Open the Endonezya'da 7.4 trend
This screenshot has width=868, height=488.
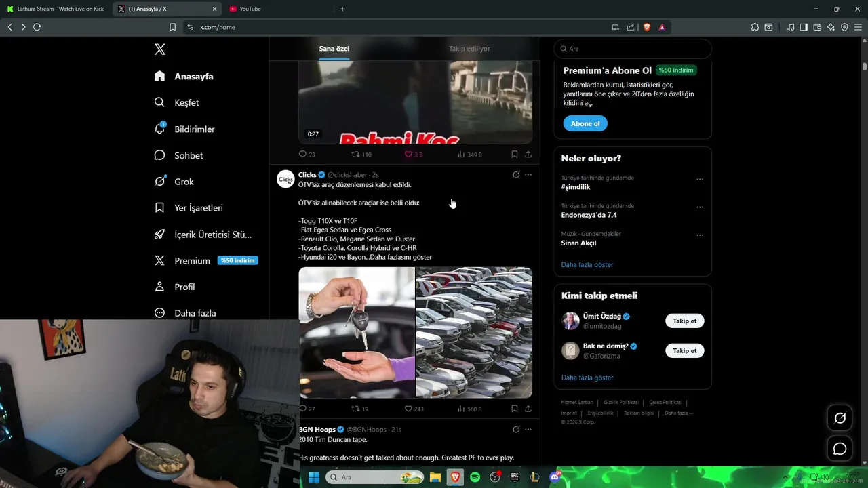[589, 215]
